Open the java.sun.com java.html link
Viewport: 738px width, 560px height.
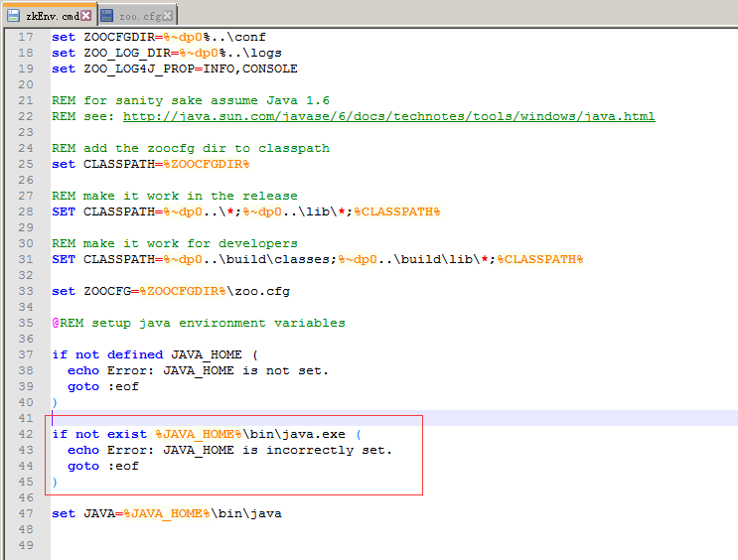click(x=388, y=116)
